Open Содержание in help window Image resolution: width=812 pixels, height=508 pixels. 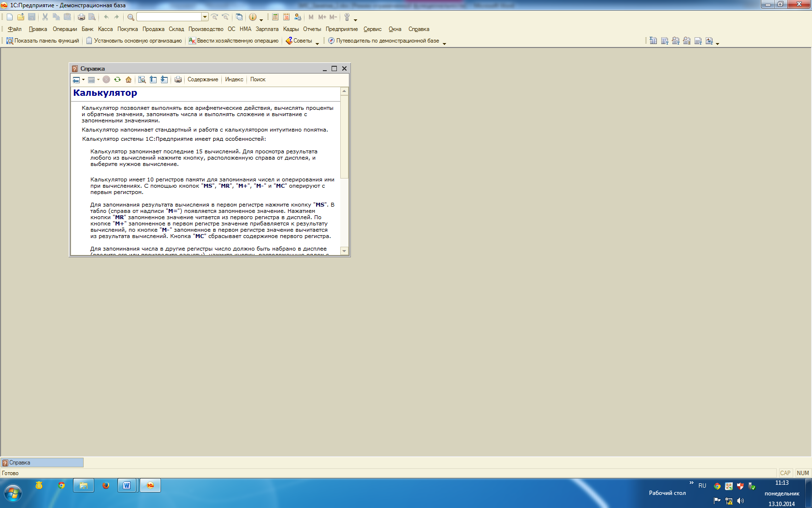click(203, 79)
